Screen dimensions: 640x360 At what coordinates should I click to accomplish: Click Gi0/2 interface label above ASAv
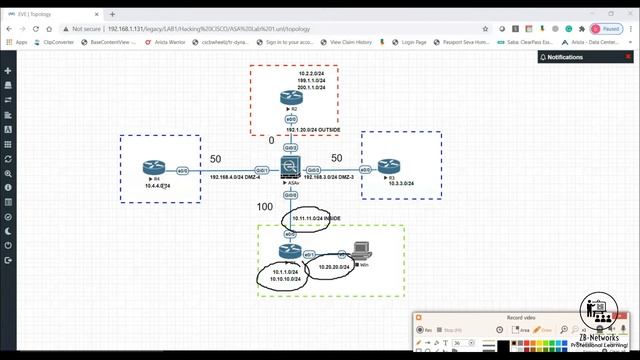point(291,148)
